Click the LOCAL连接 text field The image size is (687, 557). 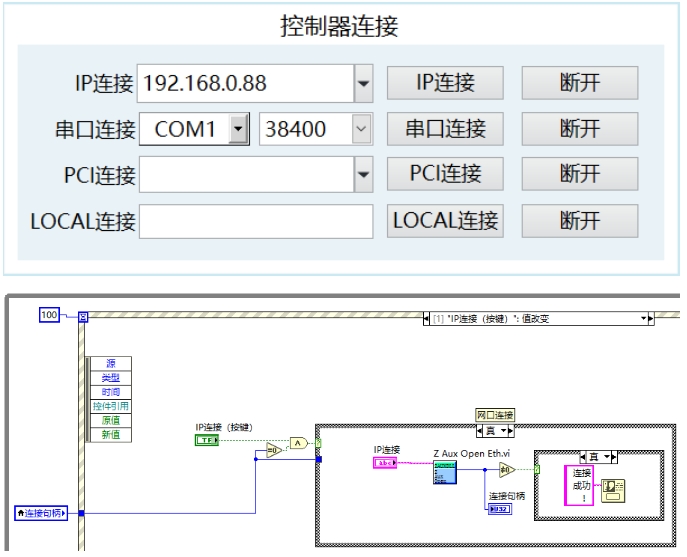pos(256,221)
